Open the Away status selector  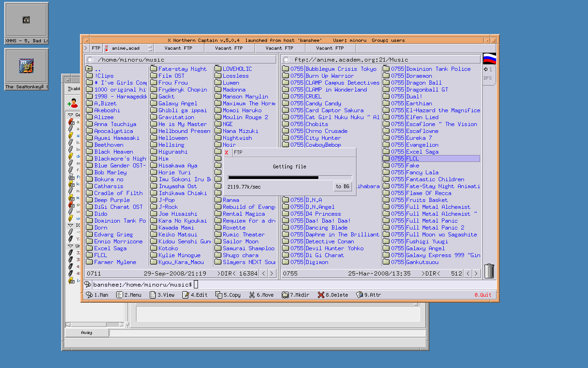pos(86,333)
